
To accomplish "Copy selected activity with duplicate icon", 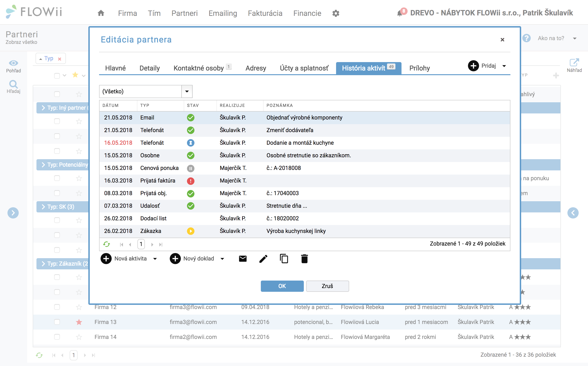I will 284,259.
